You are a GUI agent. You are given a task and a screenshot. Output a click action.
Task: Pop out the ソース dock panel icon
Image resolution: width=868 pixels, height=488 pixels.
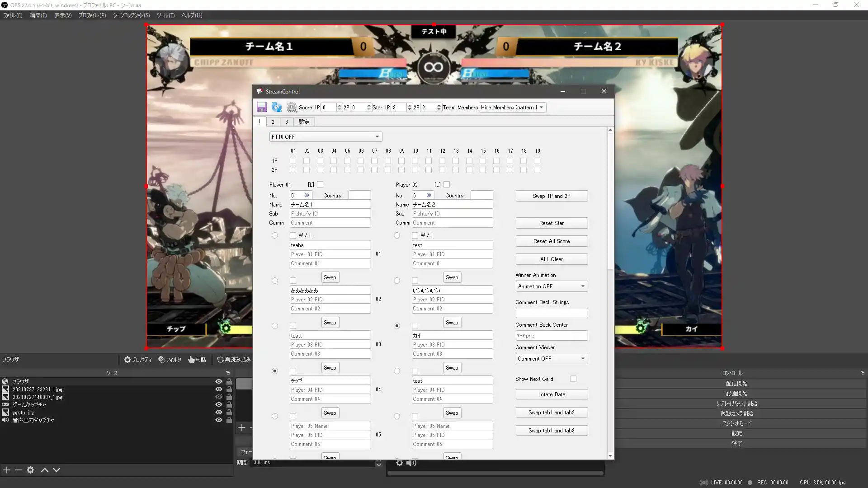coord(228,373)
